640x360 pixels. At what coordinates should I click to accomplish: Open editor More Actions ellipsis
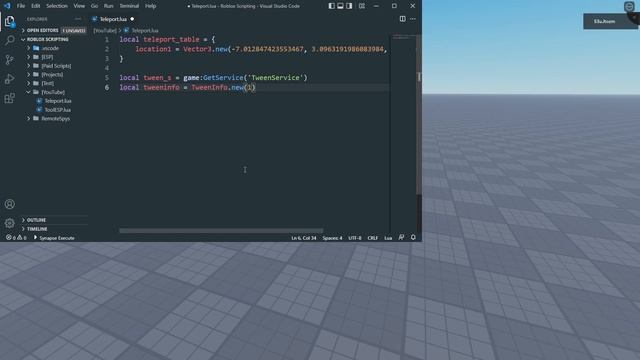point(413,19)
